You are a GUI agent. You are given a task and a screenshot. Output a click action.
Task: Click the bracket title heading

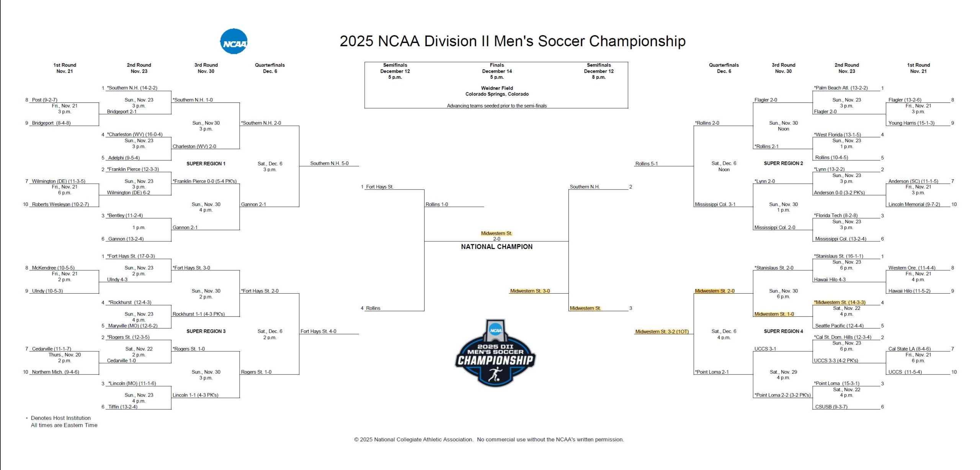[513, 41]
